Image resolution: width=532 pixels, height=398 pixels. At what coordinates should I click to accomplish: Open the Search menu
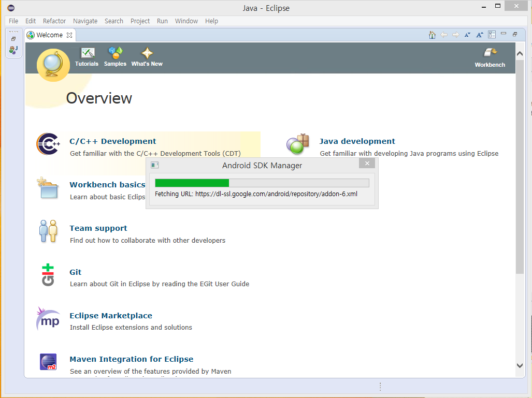click(113, 21)
